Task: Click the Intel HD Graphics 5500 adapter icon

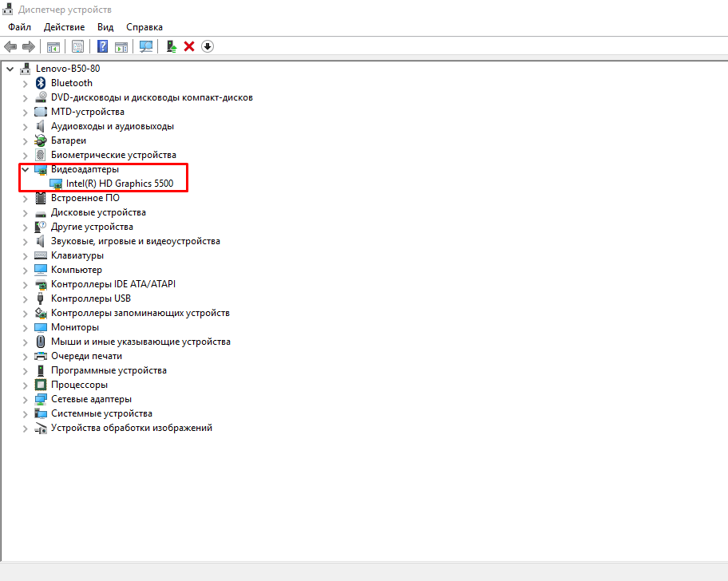Action: (x=56, y=184)
